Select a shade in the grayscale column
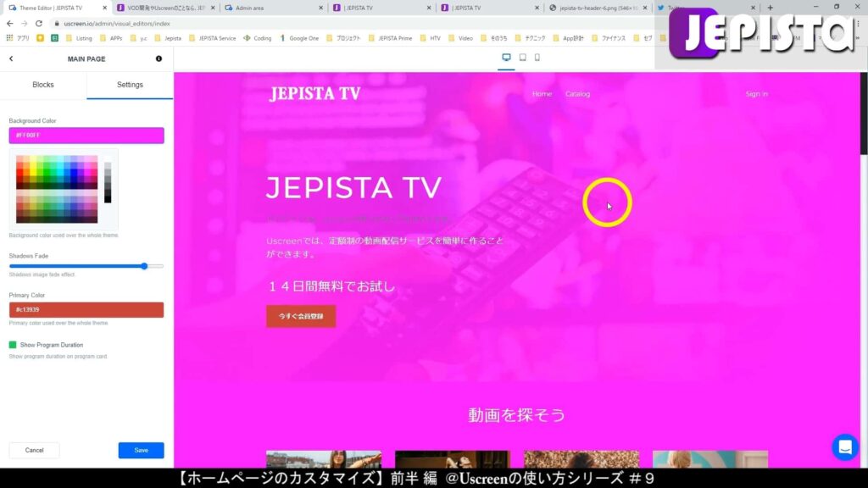The width and height of the screenshot is (868, 488). pos(108,180)
